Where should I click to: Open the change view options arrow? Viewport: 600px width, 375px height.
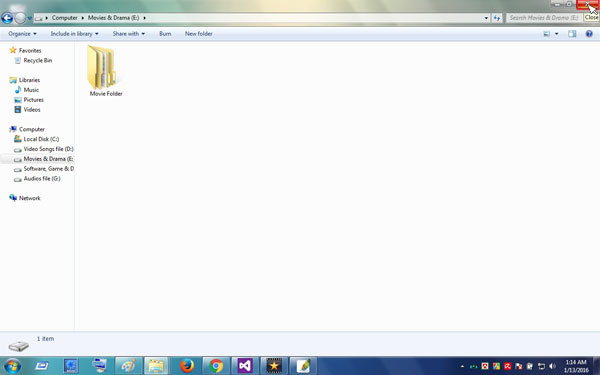[x=556, y=34]
